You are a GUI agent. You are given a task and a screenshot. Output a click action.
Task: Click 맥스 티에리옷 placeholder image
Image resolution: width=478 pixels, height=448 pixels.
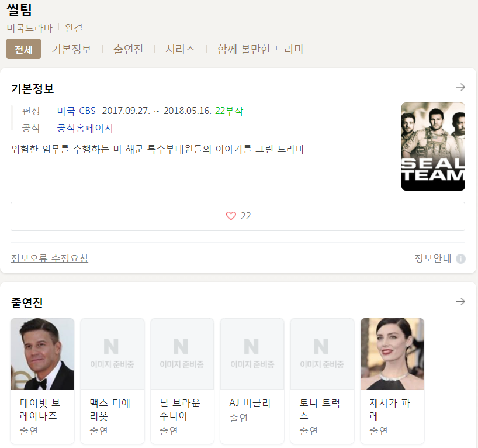coord(113,354)
